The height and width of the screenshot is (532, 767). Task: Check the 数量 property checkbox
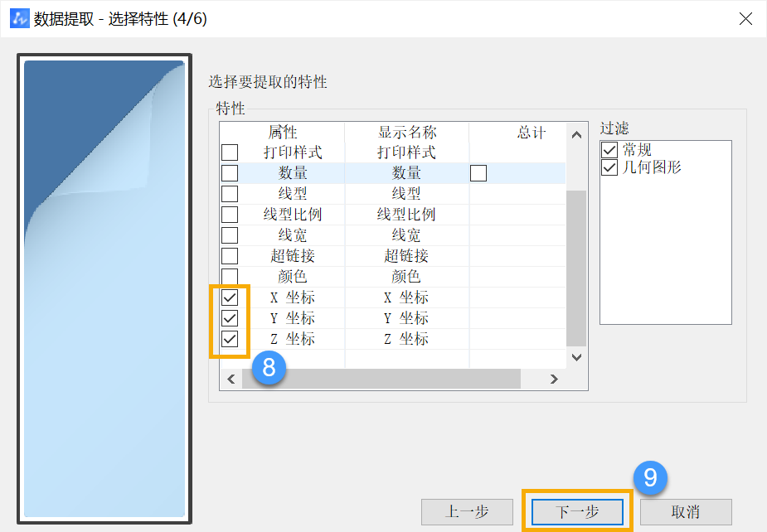230,173
